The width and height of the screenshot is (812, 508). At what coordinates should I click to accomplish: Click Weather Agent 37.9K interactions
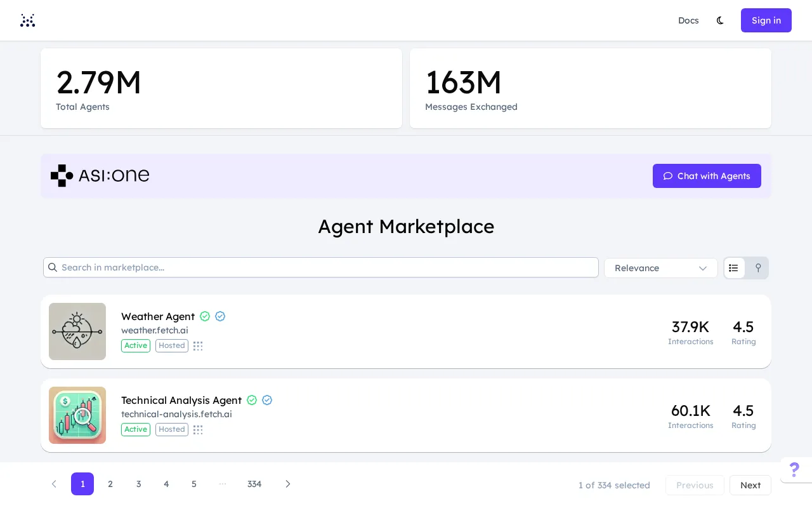pos(690,332)
